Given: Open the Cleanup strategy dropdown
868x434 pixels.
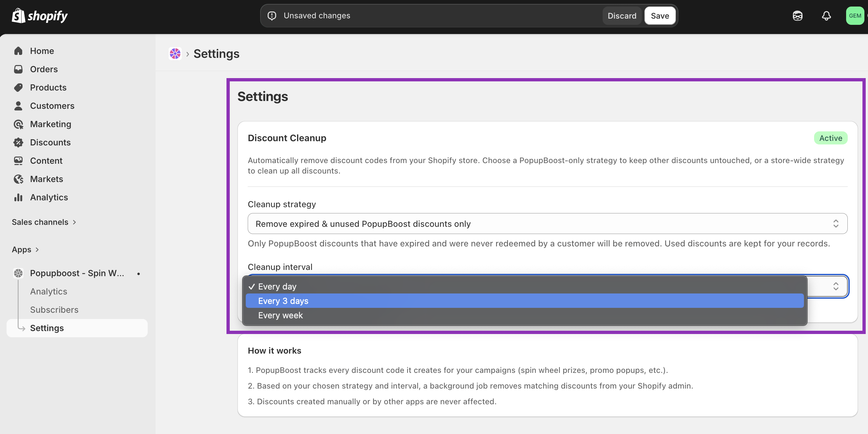Looking at the screenshot, I should (x=547, y=224).
